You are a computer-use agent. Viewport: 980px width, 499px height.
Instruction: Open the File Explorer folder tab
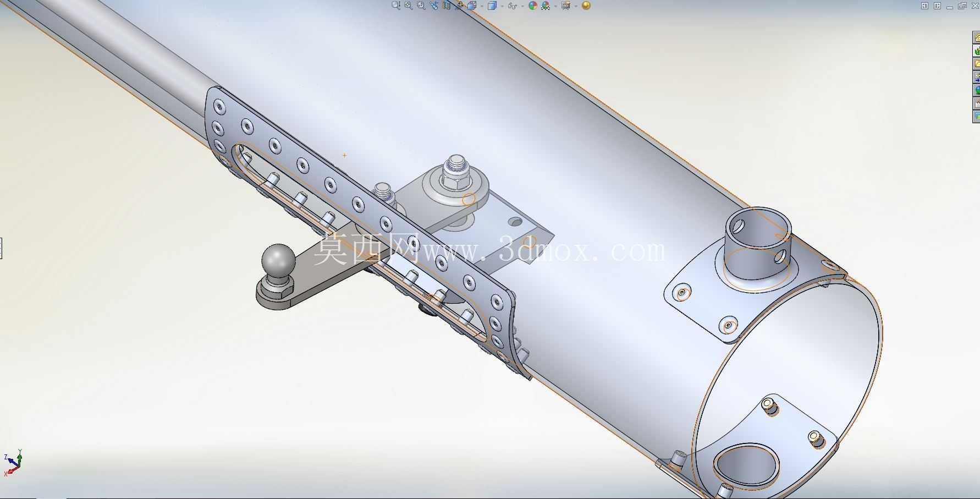pos(977,64)
